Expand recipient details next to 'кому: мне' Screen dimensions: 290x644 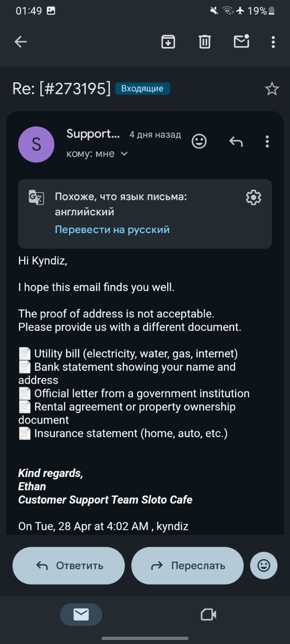(124, 154)
